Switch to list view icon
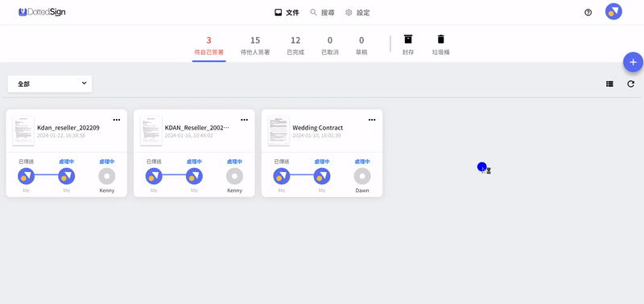 pyautogui.click(x=609, y=84)
